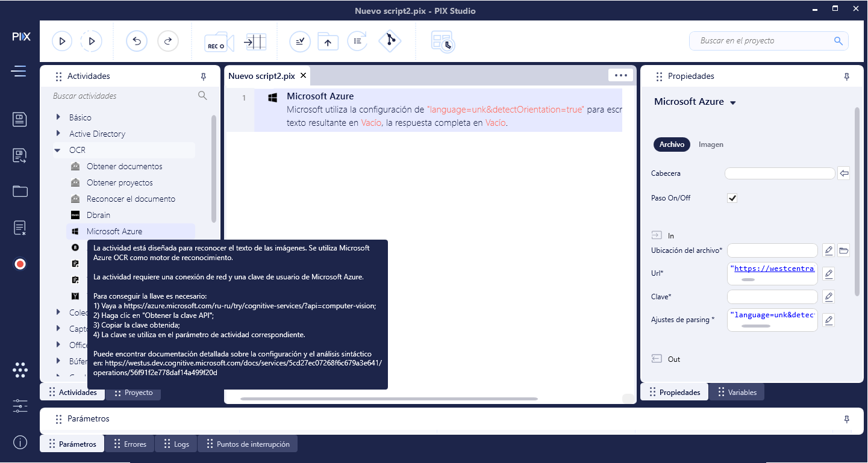868x463 pixels.
Task: Expand the Básico activities group
Action: coord(58,117)
